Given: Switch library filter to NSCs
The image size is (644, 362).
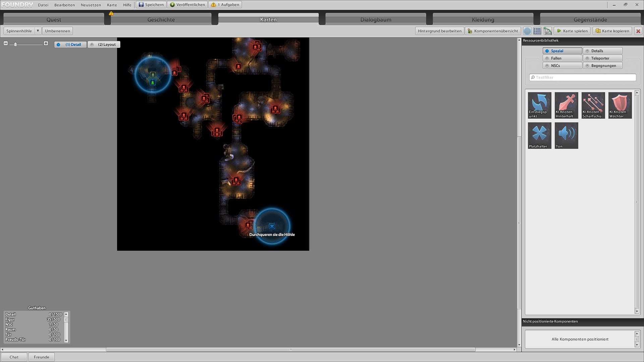Looking at the screenshot, I should (562, 66).
